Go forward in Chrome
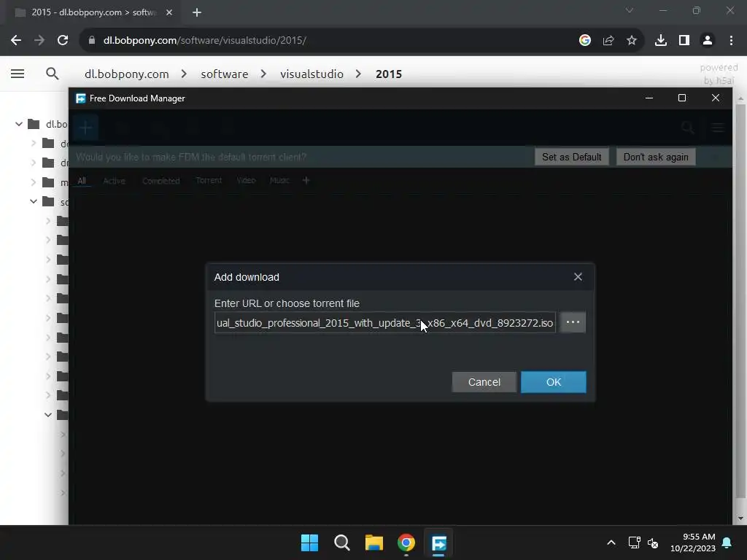Image resolution: width=747 pixels, height=560 pixels. tap(39, 40)
